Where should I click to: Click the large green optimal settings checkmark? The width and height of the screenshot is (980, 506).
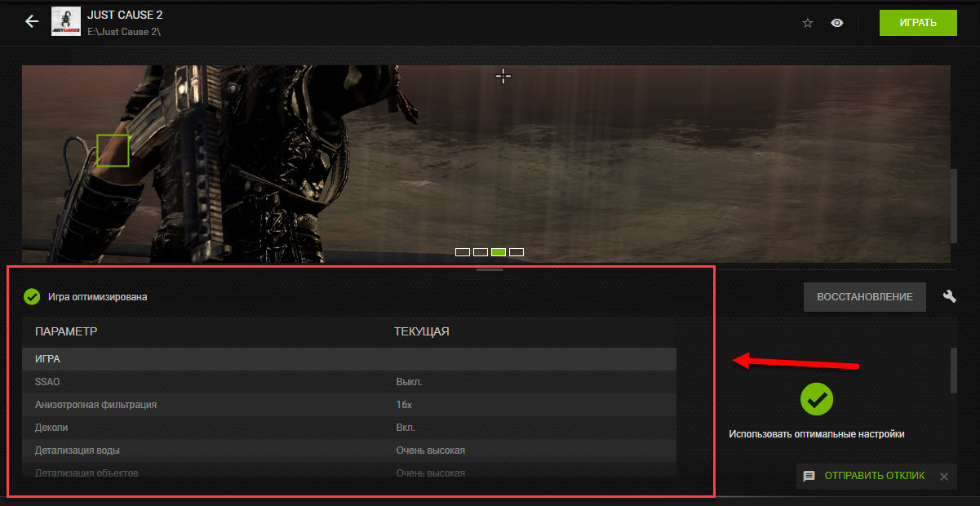816,398
